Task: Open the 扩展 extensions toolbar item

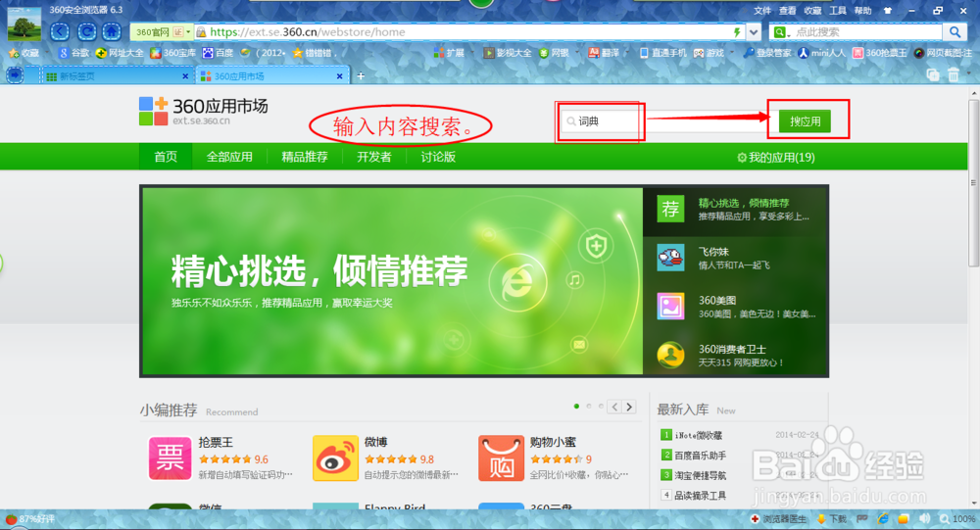Action: tap(450, 53)
